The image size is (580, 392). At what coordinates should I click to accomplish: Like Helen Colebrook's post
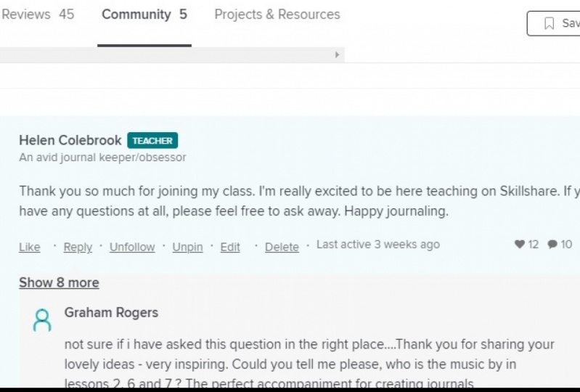30,247
